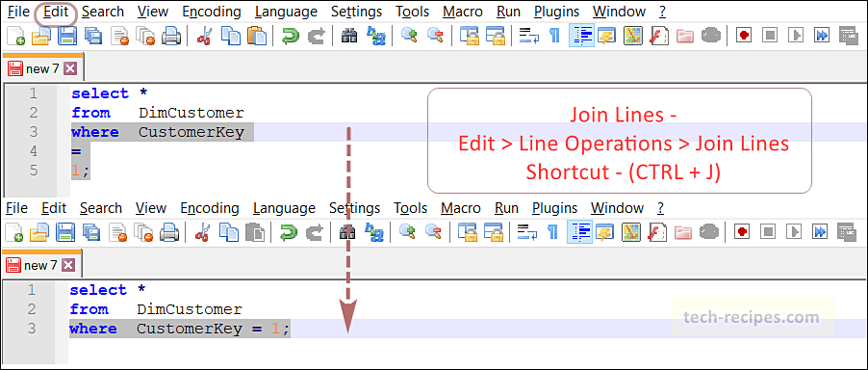868x370 pixels.
Task: Open Function List in upper window toolbar
Action: tap(659, 36)
